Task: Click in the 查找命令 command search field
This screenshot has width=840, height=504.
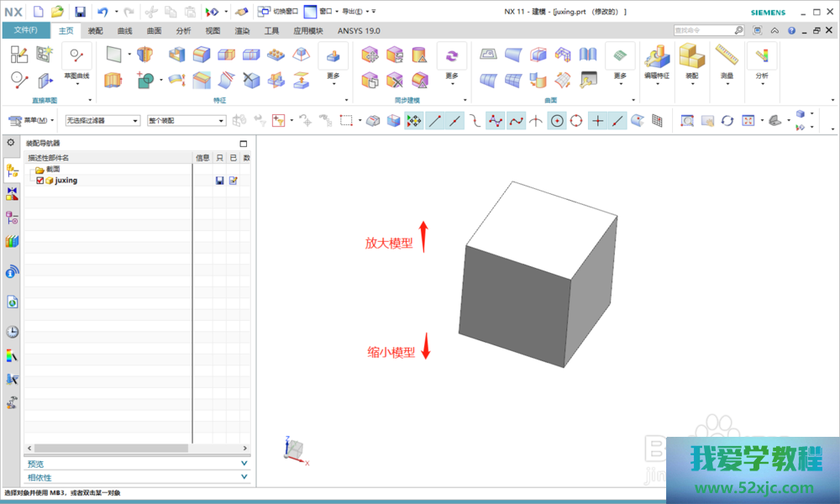Action: (704, 31)
